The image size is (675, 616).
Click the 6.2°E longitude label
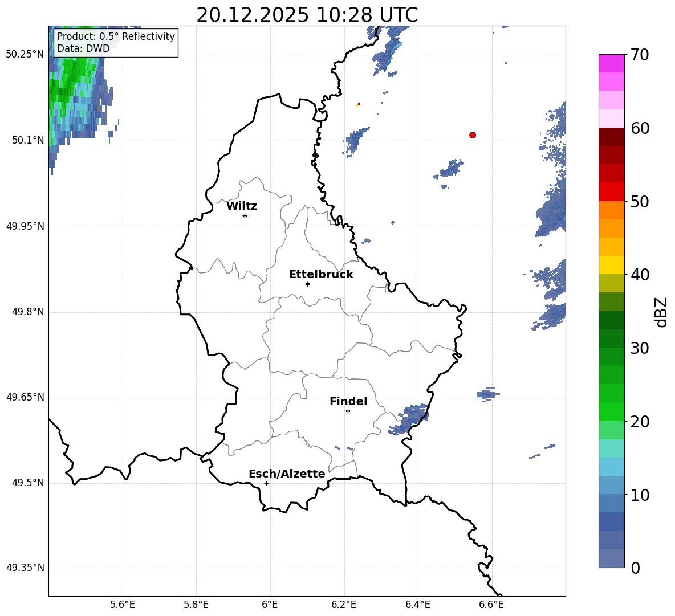[344, 605]
